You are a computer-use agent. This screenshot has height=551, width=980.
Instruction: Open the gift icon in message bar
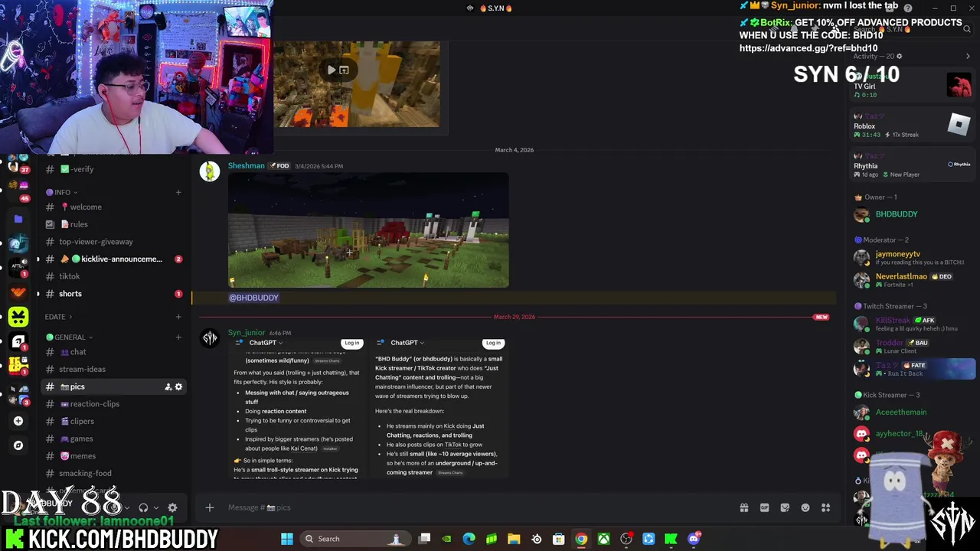click(744, 507)
